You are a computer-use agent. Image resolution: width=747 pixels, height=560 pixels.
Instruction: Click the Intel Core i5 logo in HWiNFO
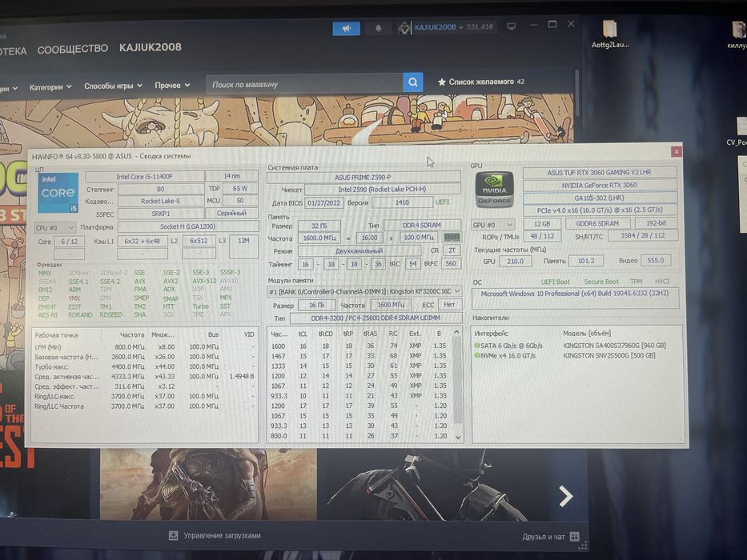click(x=58, y=193)
